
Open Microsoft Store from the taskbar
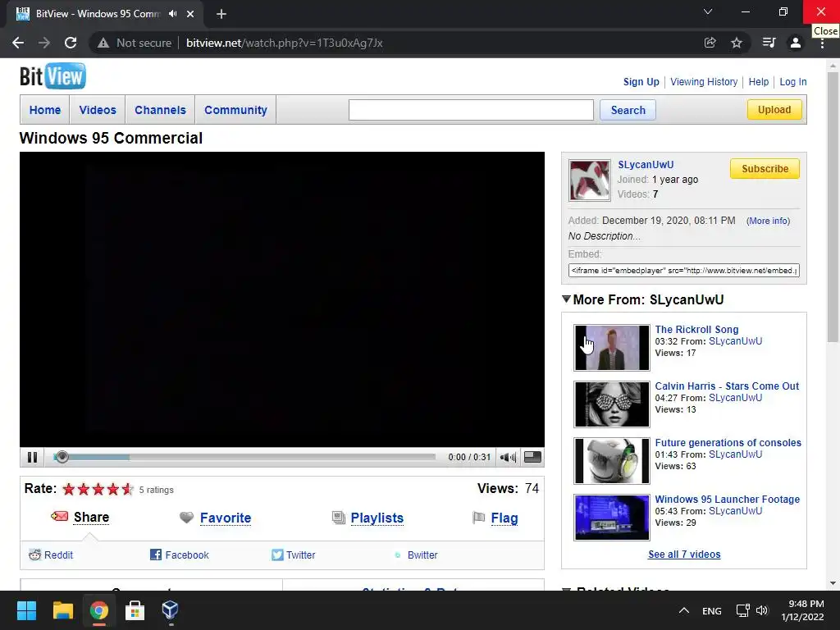[135, 610]
